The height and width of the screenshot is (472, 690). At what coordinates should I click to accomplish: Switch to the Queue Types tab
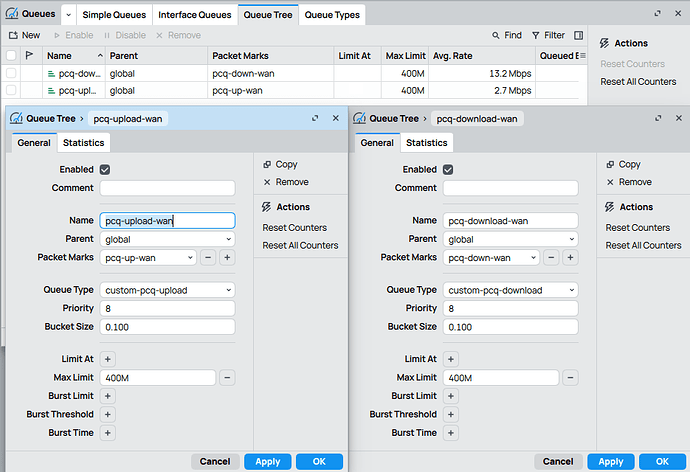pyautogui.click(x=332, y=15)
